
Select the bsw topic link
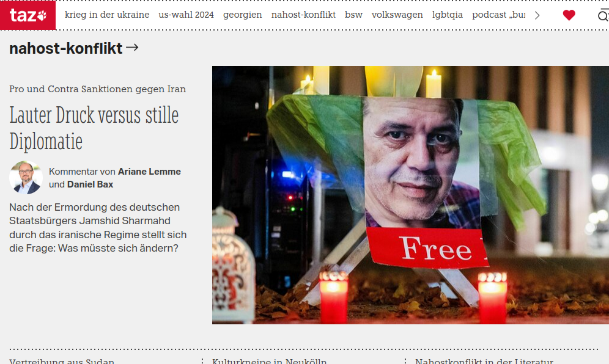(x=353, y=15)
